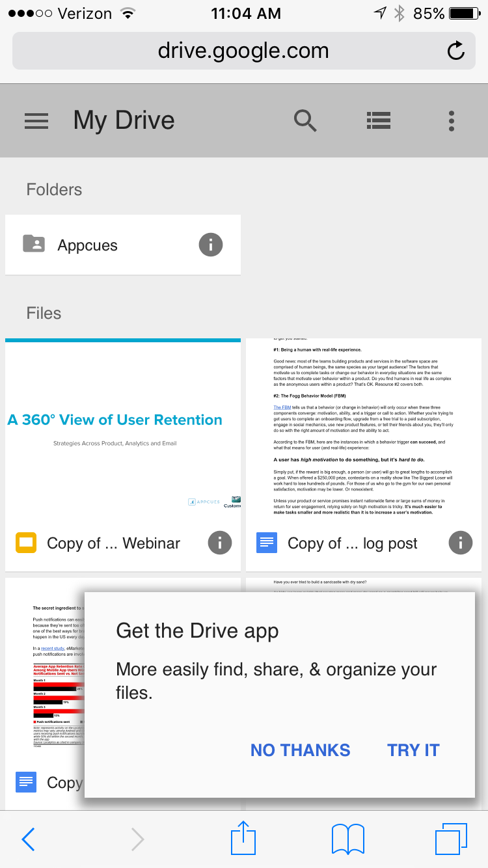Tap the Safari forward arrow
This screenshot has height=868, width=488.
click(x=137, y=839)
